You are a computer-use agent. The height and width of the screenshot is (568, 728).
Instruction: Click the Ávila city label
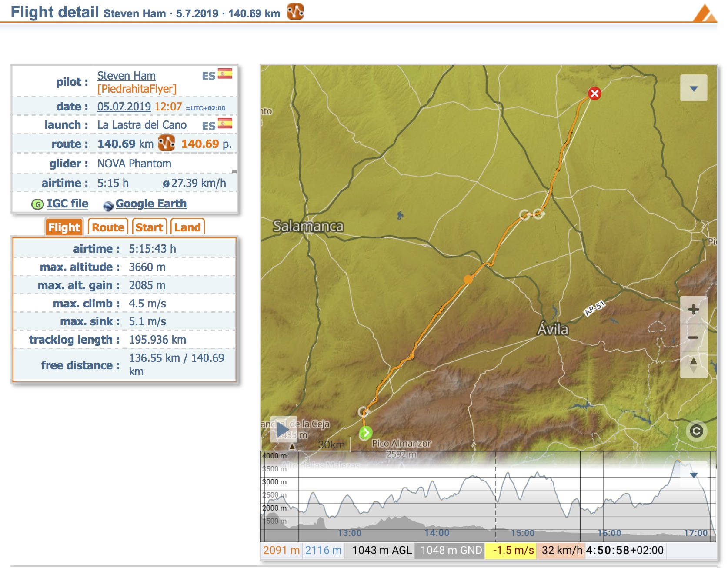click(x=553, y=329)
